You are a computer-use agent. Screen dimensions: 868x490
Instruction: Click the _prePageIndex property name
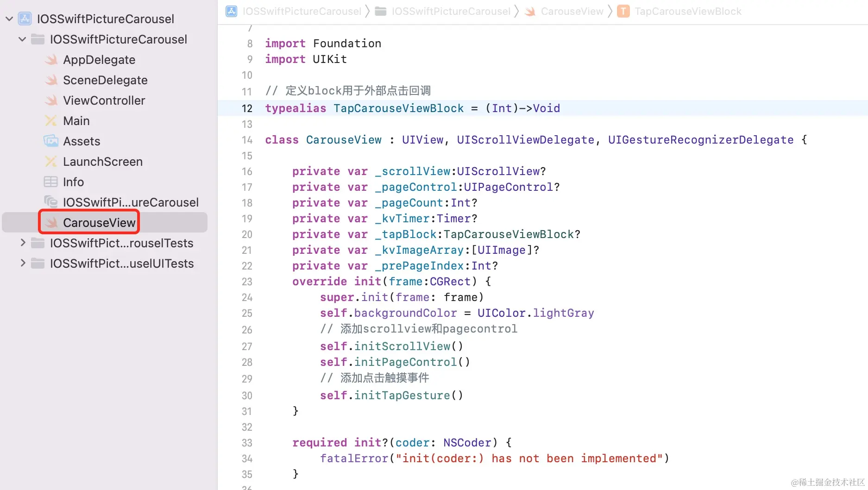pos(419,266)
